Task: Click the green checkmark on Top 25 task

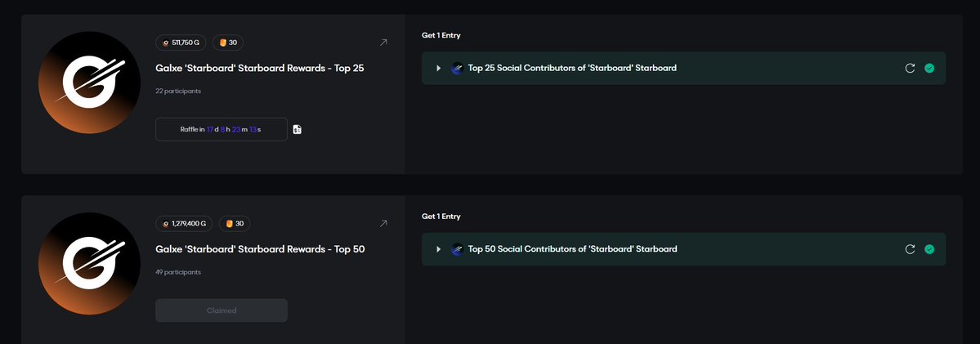Action: (x=929, y=68)
